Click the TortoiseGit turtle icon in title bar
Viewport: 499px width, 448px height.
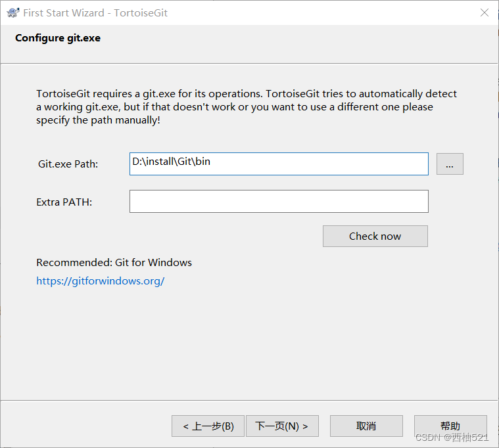pos(12,12)
